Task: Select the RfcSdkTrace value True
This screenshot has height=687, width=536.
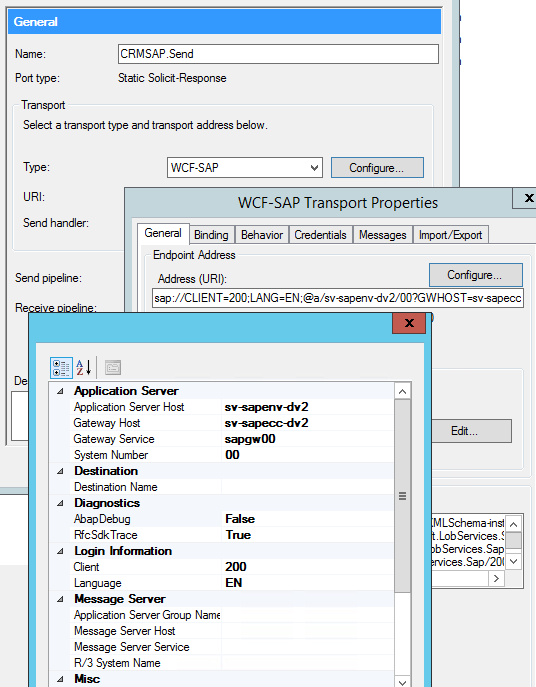Action: click(307, 535)
